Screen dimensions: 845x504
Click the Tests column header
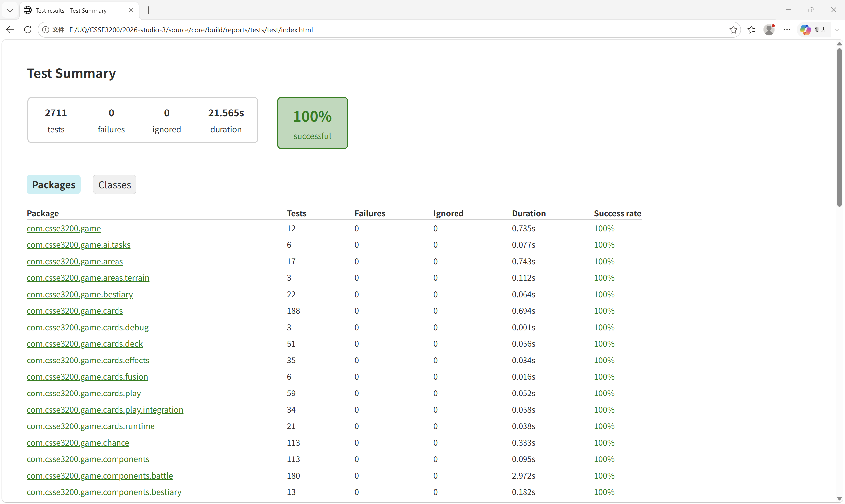[297, 213]
